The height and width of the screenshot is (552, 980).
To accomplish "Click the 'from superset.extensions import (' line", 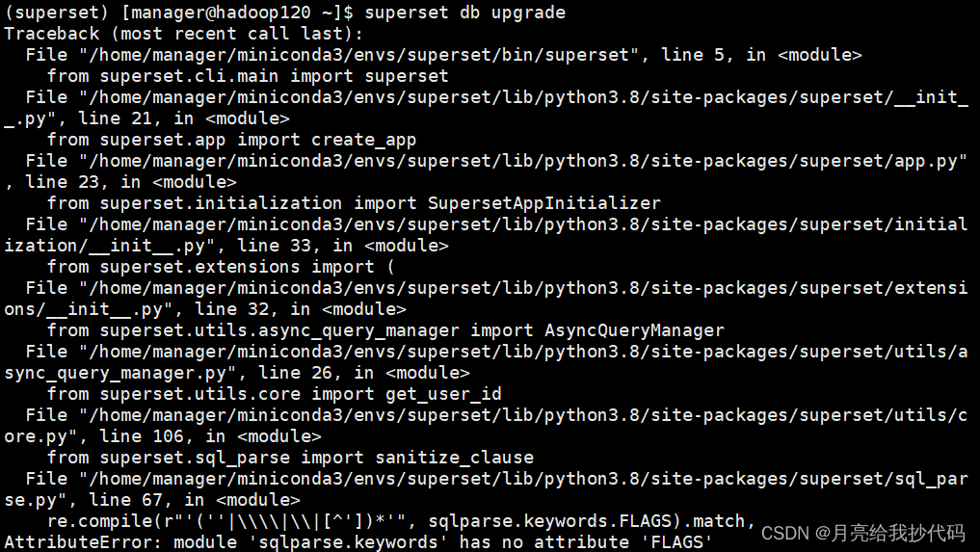I will (x=221, y=267).
